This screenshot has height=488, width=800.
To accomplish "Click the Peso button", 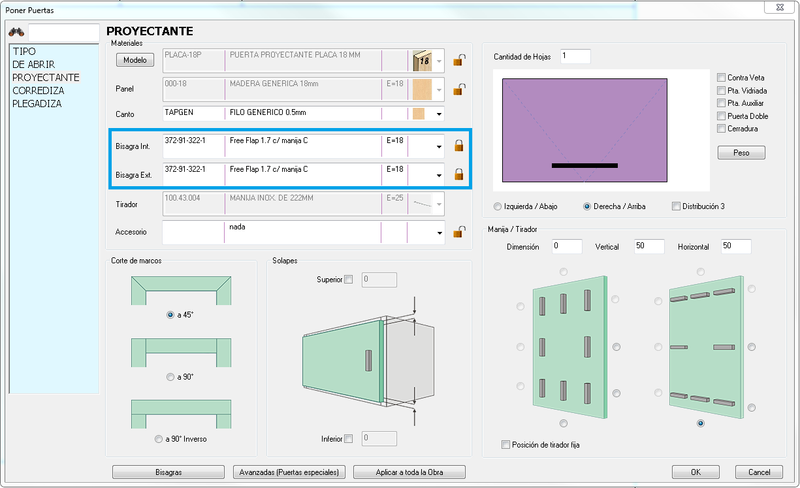I will click(741, 153).
